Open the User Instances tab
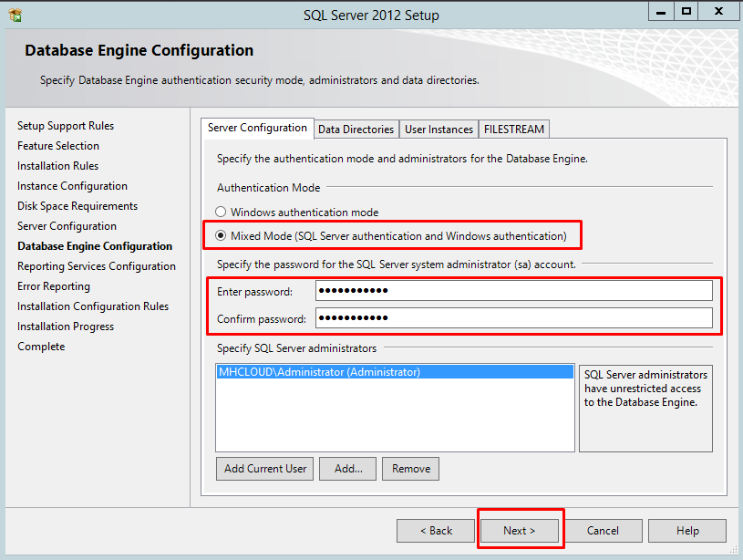743x560 pixels. point(439,130)
